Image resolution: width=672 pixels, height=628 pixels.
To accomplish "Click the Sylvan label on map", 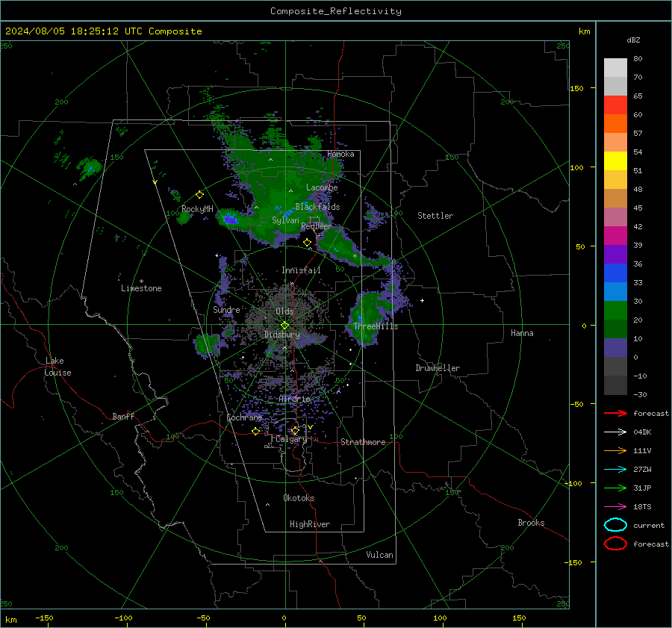I will click(285, 220).
